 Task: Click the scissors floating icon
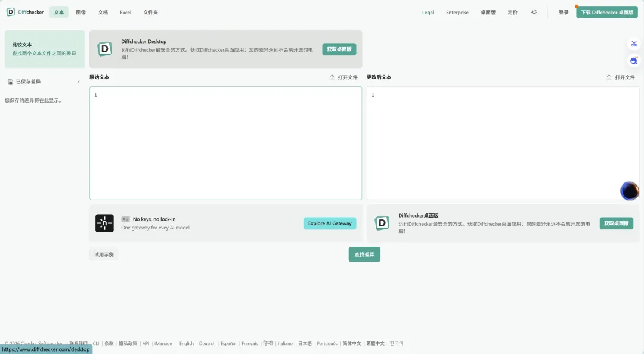click(x=634, y=44)
